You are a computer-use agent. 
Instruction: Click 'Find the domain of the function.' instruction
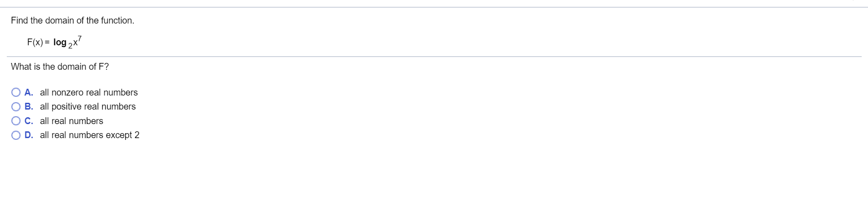pos(72,20)
